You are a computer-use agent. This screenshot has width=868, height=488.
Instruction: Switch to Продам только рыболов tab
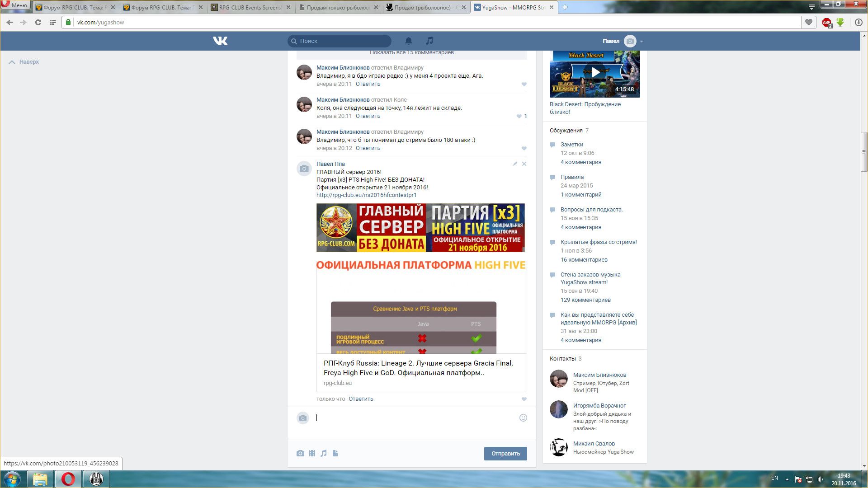point(339,7)
